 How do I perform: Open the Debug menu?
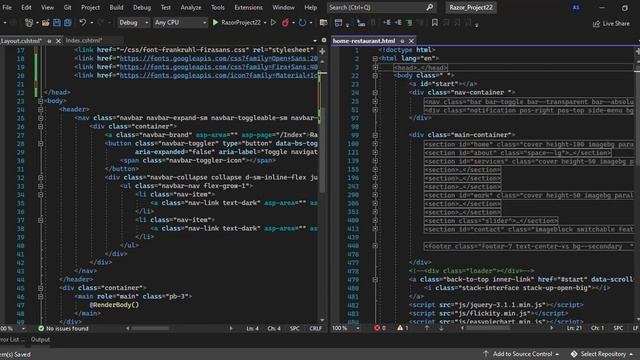tap(142, 7)
